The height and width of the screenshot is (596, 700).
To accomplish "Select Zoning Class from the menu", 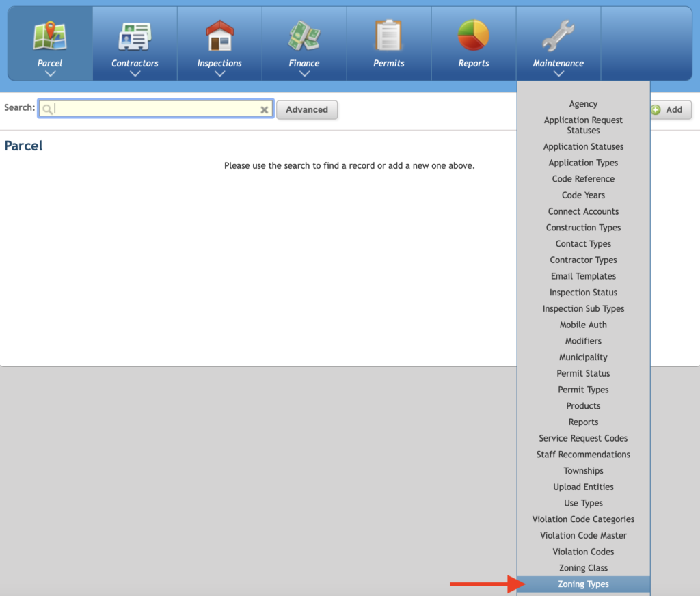I will click(583, 568).
